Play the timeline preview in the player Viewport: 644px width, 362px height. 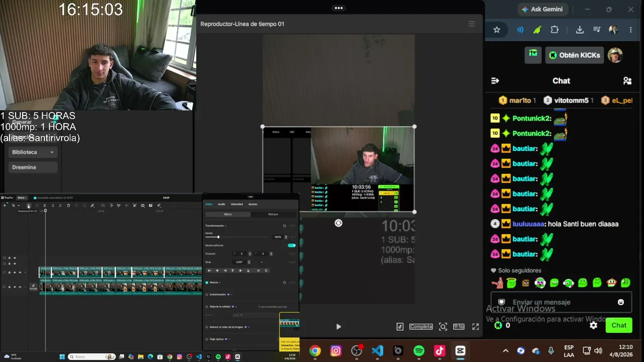[x=339, y=326]
